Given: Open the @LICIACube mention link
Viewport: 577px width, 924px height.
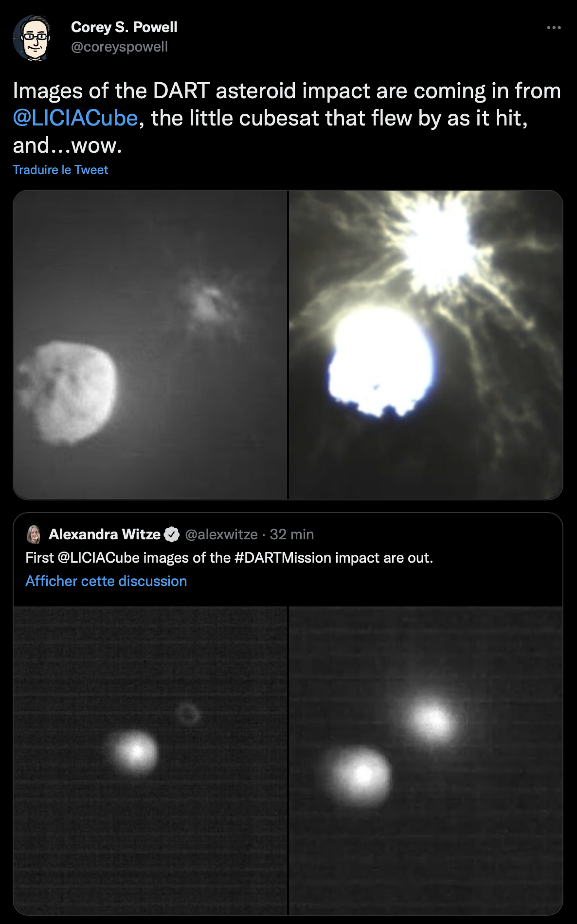Looking at the screenshot, I should pos(75,118).
